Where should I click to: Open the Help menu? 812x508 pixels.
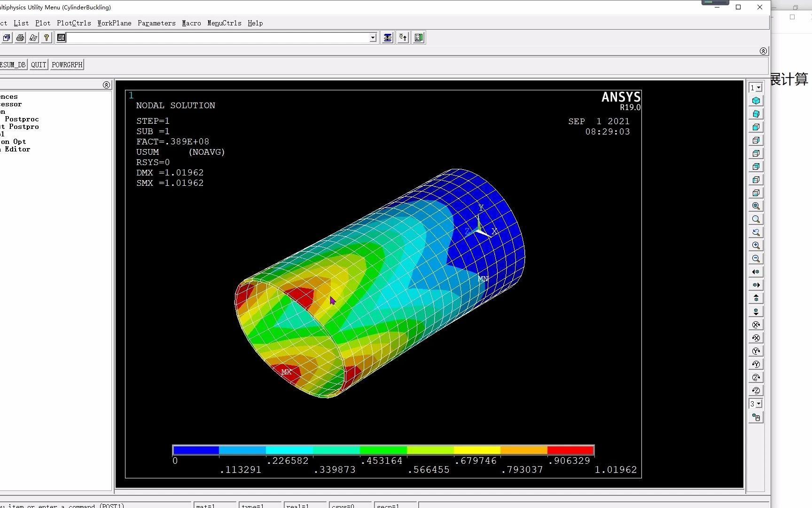pos(255,23)
